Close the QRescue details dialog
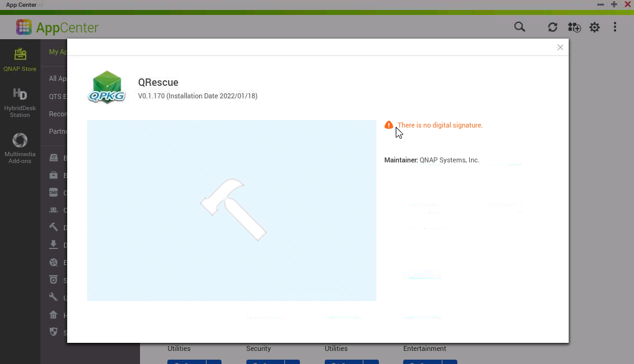 (x=560, y=47)
